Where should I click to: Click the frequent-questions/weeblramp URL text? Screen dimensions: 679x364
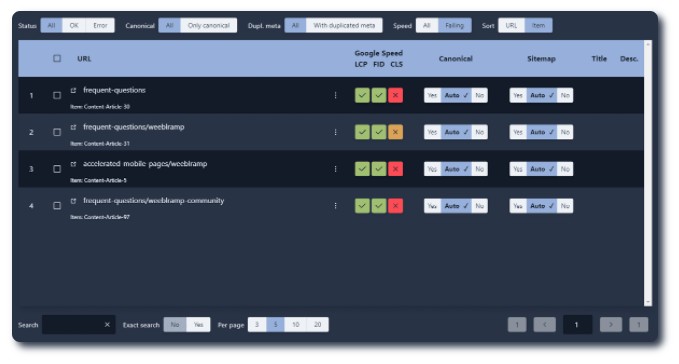pos(134,127)
